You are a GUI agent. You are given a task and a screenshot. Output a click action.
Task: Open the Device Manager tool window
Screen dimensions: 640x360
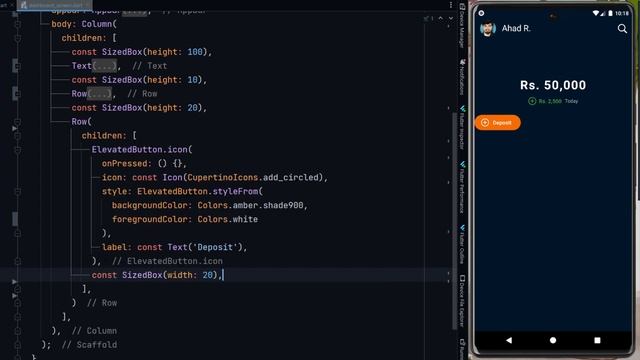pos(462,25)
